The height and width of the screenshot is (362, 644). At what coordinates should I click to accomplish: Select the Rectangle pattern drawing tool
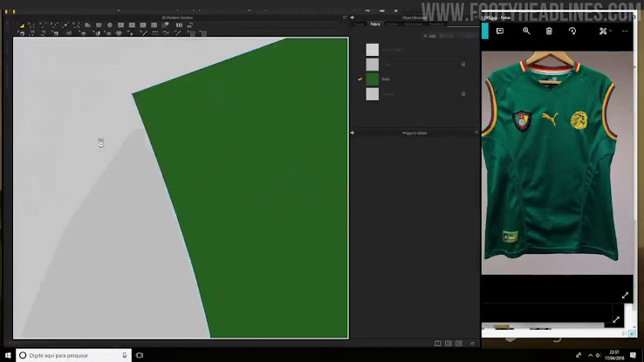tap(99, 25)
